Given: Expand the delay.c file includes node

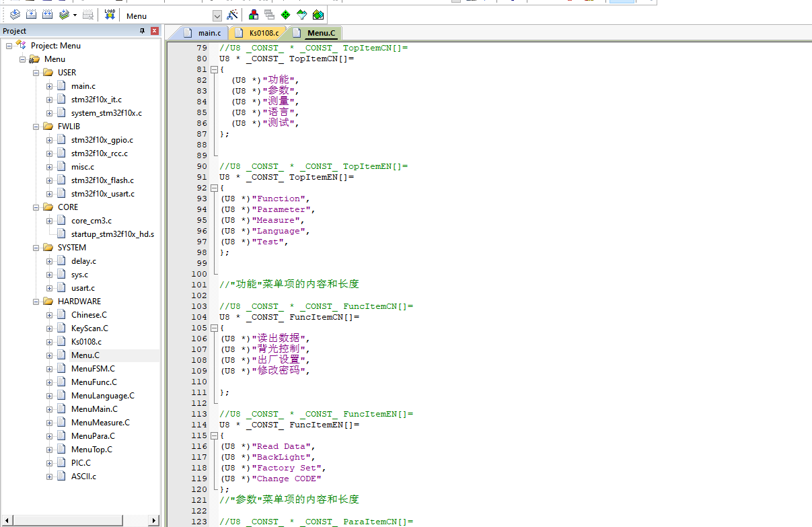Looking at the screenshot, I should [50, 261].
